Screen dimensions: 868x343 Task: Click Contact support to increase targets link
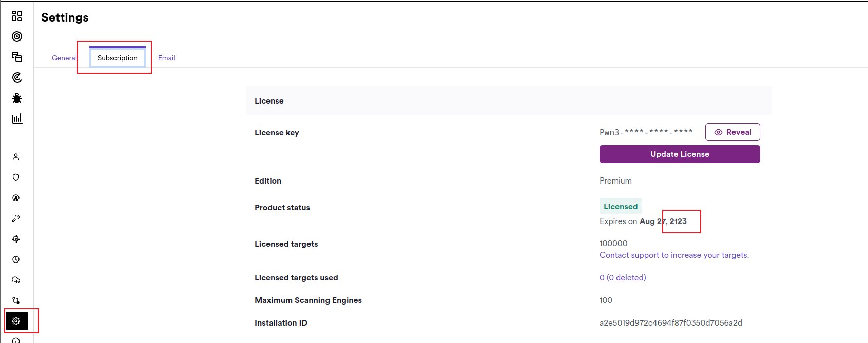674,255
